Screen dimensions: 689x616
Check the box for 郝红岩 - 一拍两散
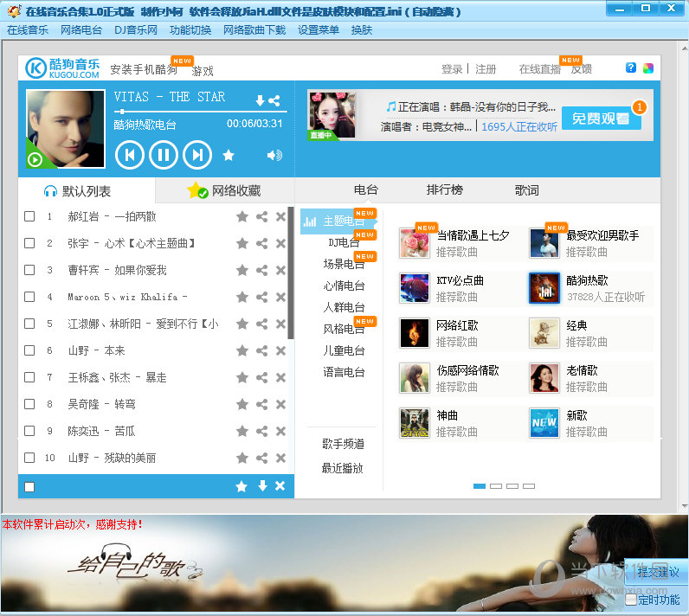(29, 216)
